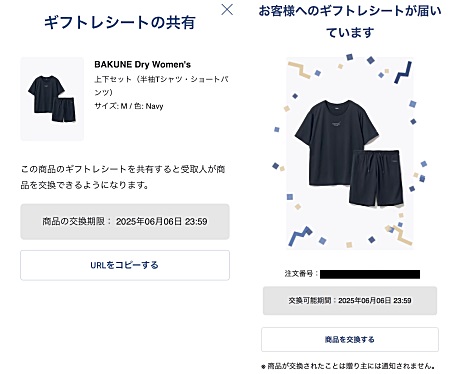Click the dark blue zigzag confetti at the image's top-right corner

point(403,72)
